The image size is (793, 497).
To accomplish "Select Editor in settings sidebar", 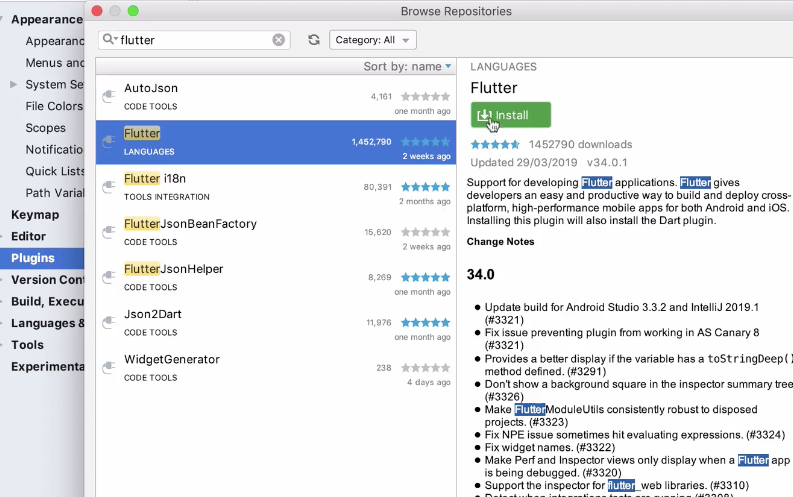I will (x=28, y=236).
